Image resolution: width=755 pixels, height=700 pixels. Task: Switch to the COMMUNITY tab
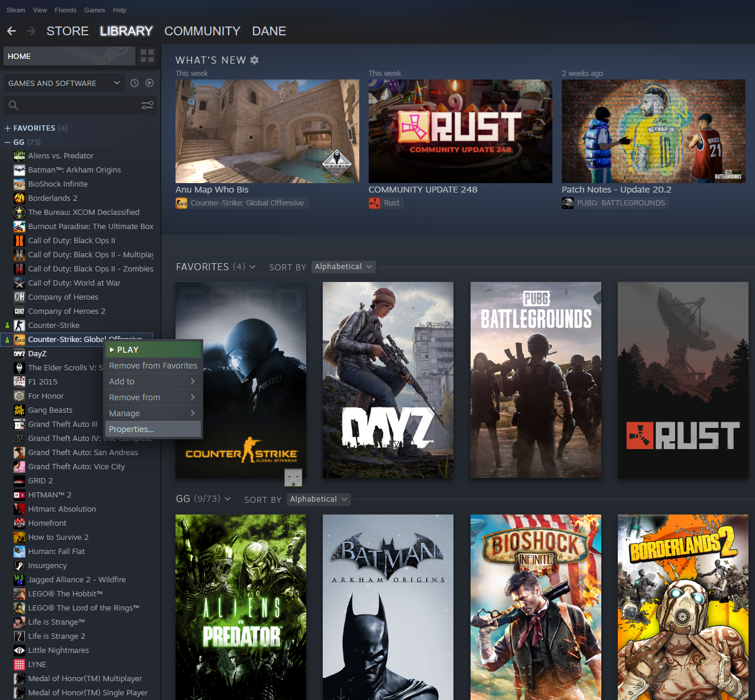point(203,31)
